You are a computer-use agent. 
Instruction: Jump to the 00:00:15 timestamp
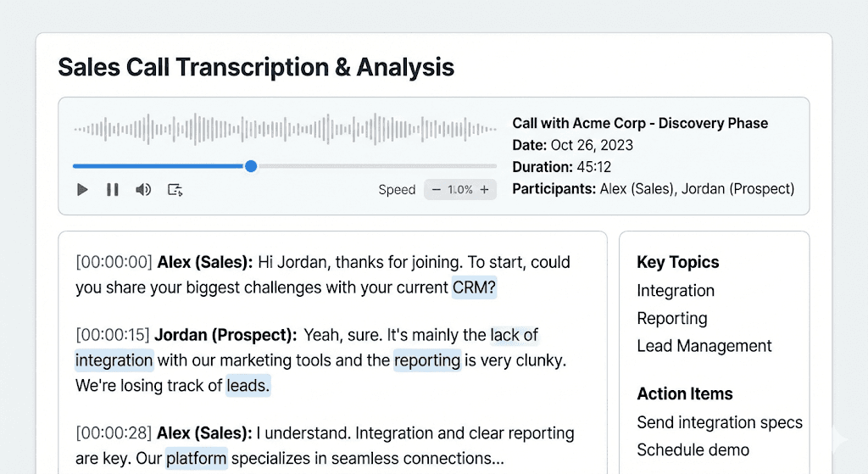point(113,335)
